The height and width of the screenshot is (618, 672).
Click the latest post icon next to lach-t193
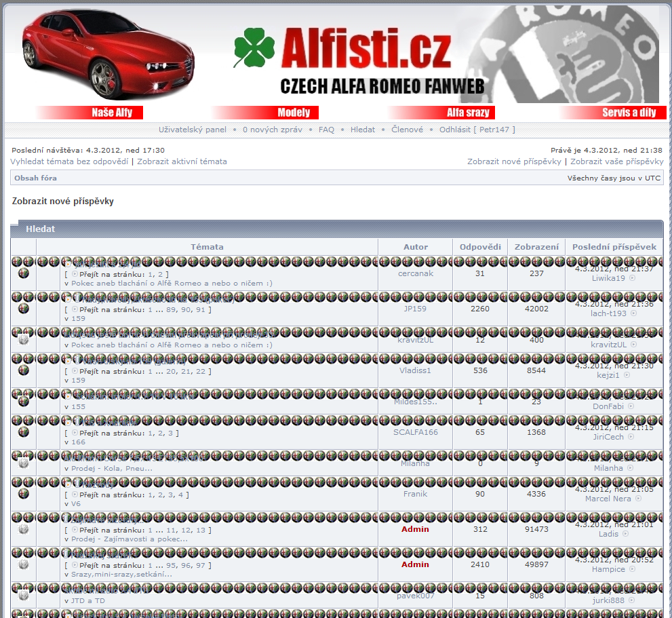[x=634, y=313]
